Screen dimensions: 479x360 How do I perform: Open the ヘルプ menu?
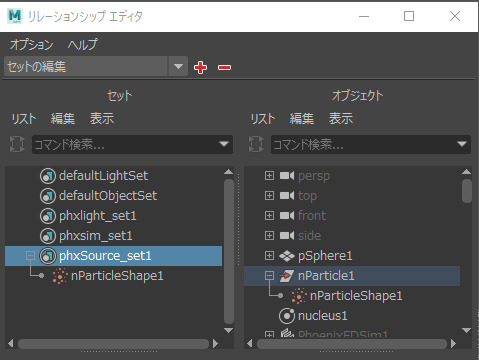tap(82, 44)
